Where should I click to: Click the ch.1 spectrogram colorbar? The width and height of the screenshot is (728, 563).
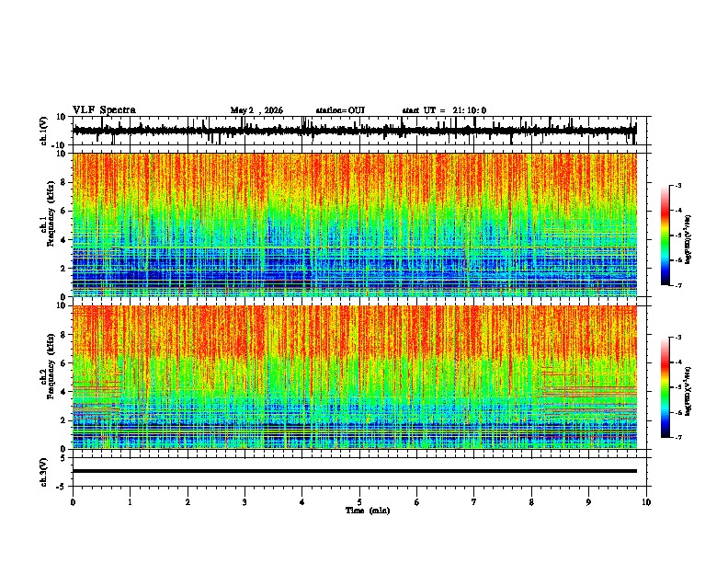pyautogui.click(x=665, y=236)
